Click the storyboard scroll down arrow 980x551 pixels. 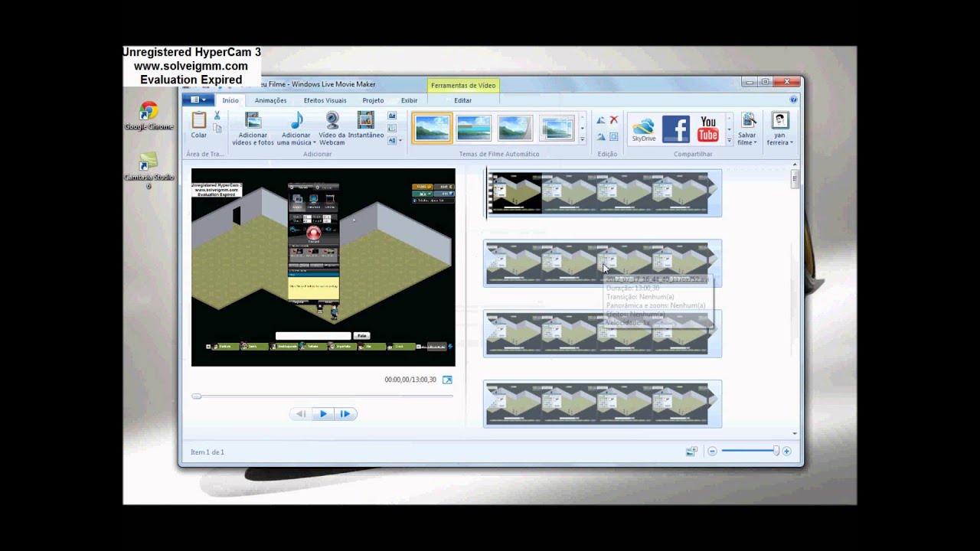(x=795, y=434)
